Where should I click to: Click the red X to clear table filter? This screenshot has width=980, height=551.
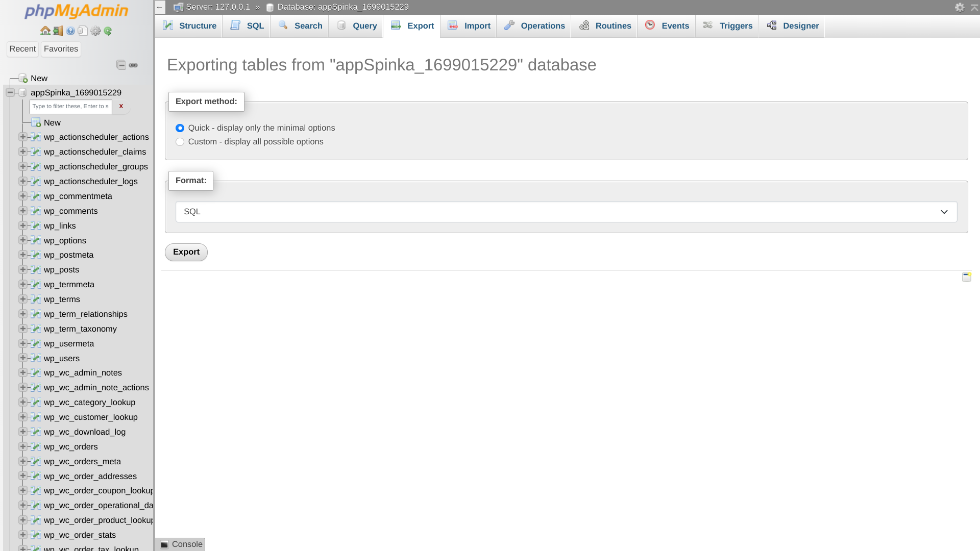(x=121, y=106)
